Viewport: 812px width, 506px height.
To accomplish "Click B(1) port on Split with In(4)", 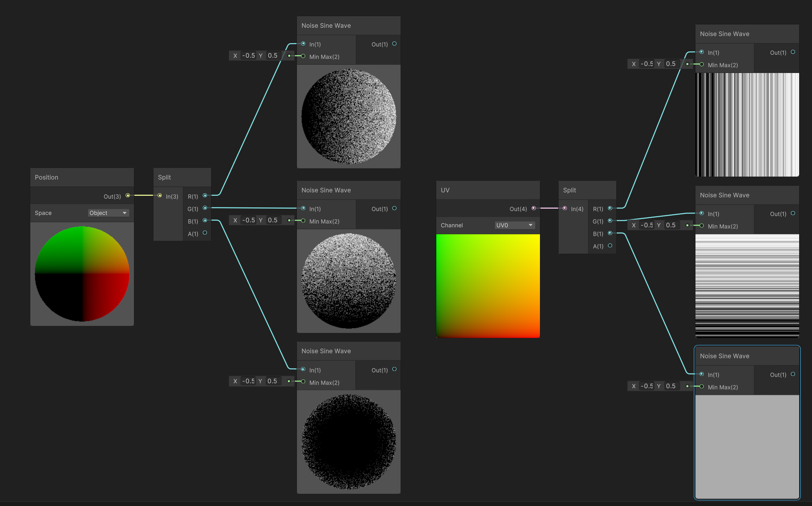I will coord(610,233).
